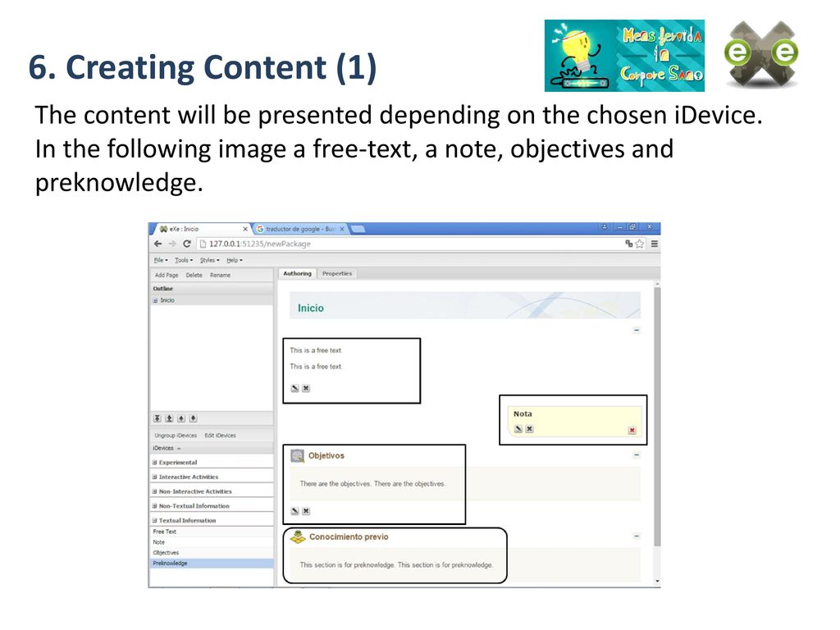Image resolution: width=840 pixels, height=630 pixels.
Task: Click Ungroup iDevices
Action: point(176,436)
